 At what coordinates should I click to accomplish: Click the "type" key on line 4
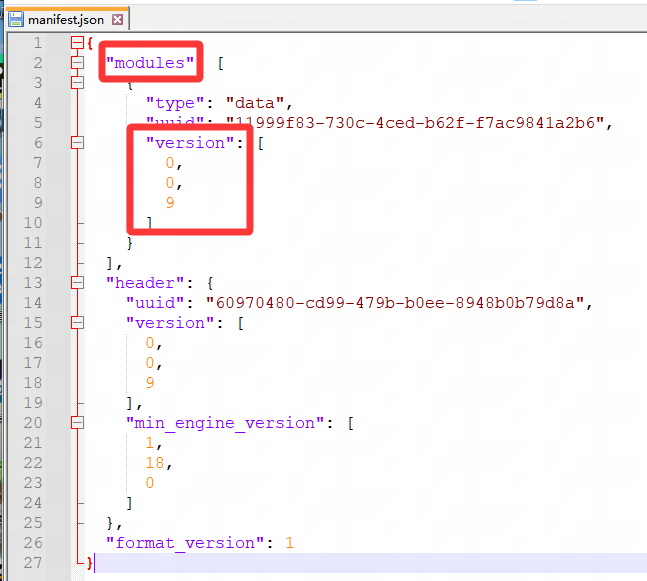pyautogui.click(x=175, y=103)
